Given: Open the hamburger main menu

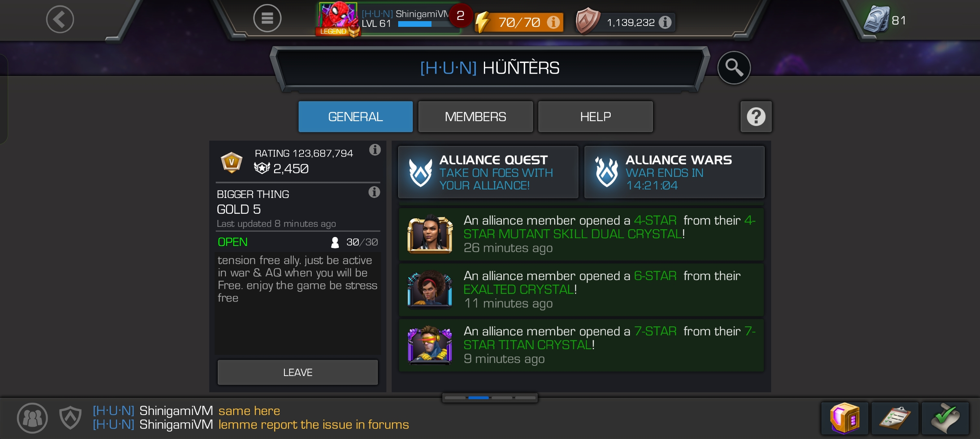Looking at the screenshot, I should (x=267, y=18).
